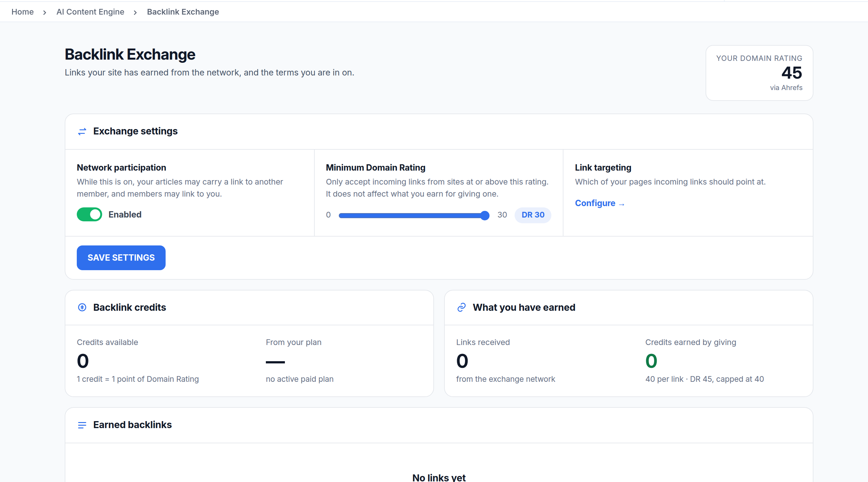
Task: Click the Backlink credits coin icon
Action: [x=82, y=307]
